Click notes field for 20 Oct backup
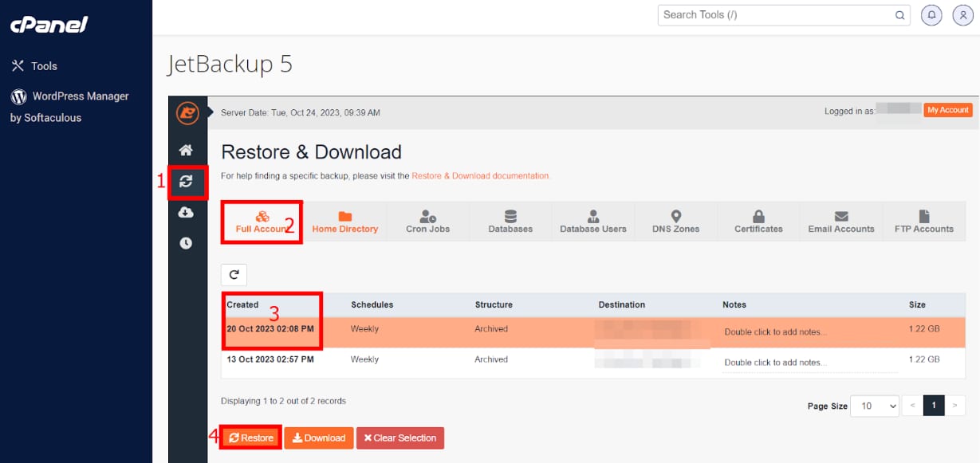 coord(810,332)
